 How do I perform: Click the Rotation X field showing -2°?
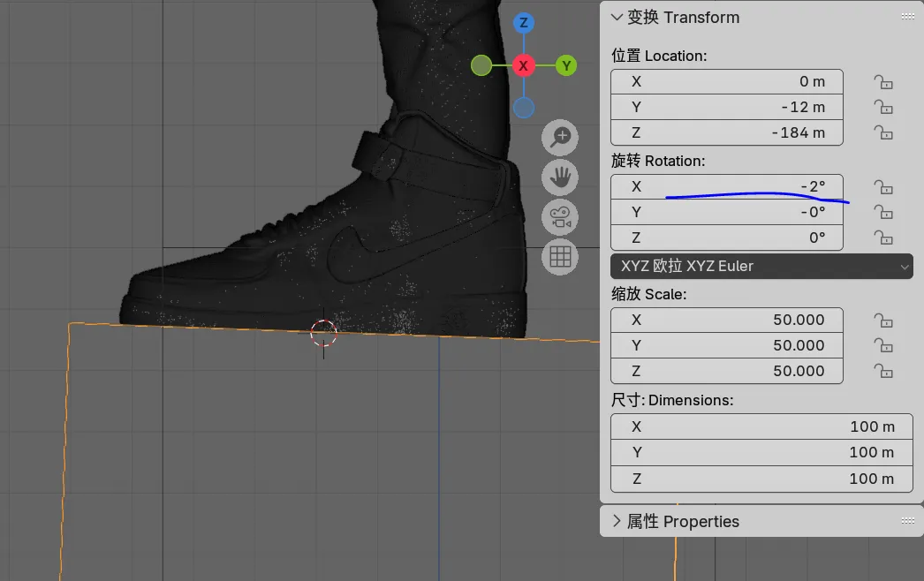tap(727, 186)
